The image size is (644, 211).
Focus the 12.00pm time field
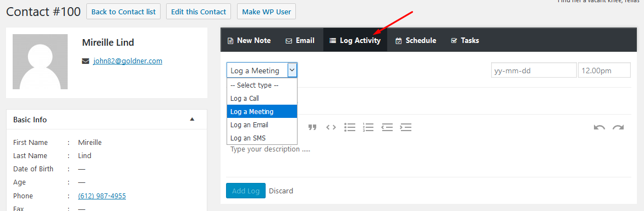604,71
